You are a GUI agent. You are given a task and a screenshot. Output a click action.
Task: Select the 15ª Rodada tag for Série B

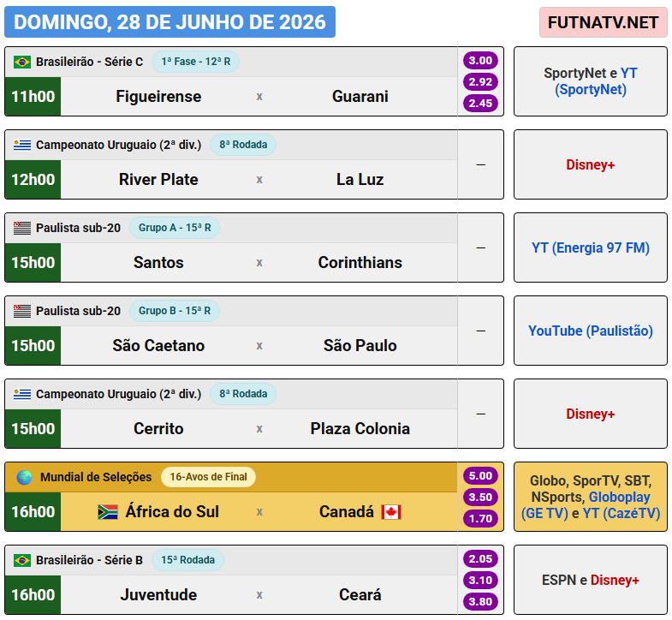point(187,560)
